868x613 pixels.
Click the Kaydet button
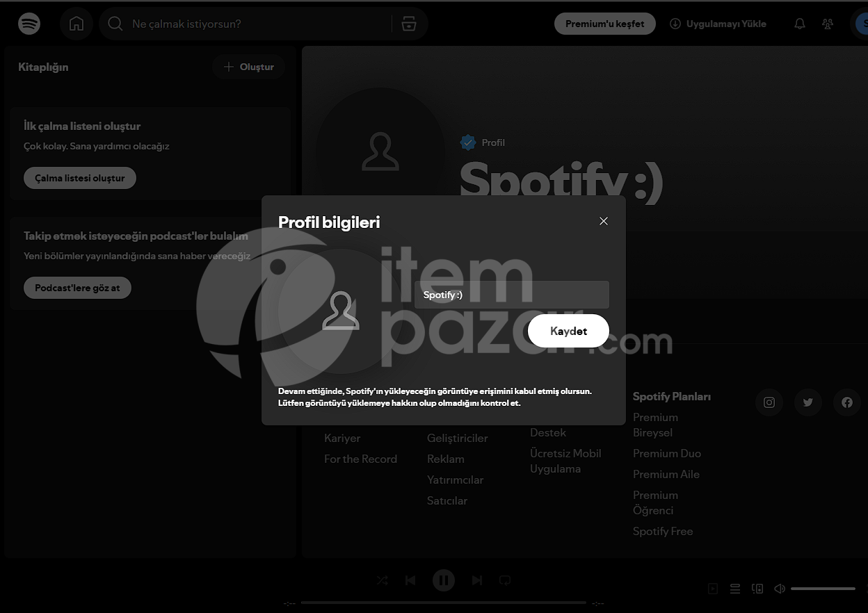pos(568,331)
